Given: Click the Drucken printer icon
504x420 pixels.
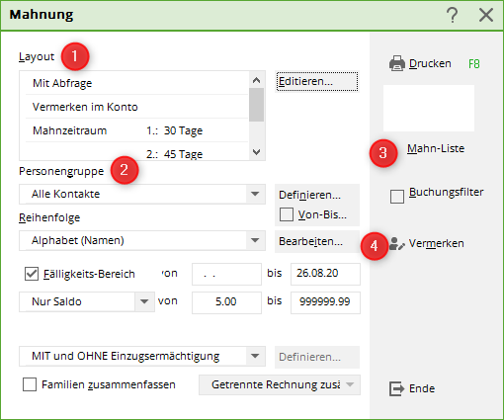Looking at the screenshot, I should tap(397, 63).
